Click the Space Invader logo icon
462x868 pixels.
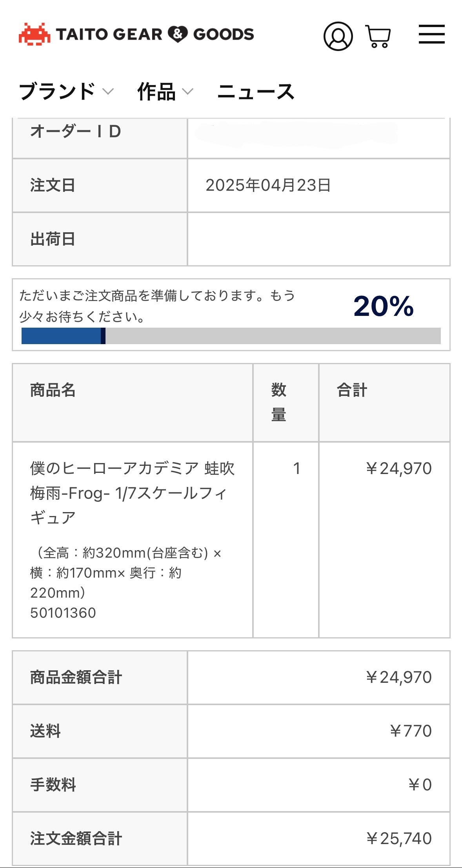tap(35, 34)
